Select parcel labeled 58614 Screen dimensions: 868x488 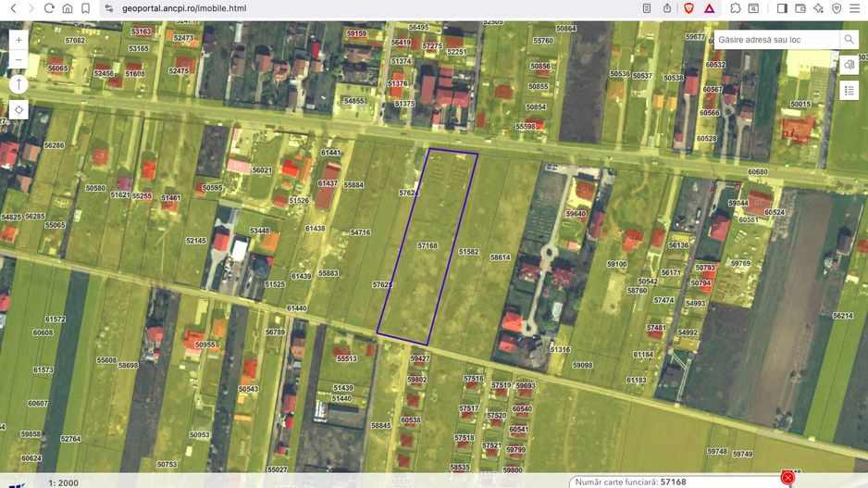tap(500, 257)
